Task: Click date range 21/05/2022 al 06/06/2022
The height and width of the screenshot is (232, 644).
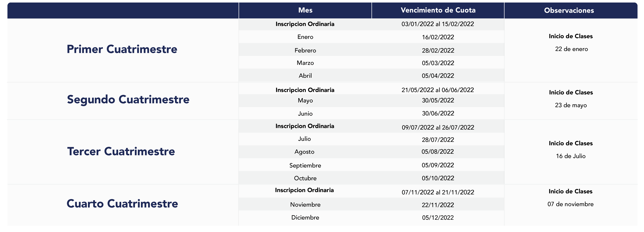Action: coord(438,90)
